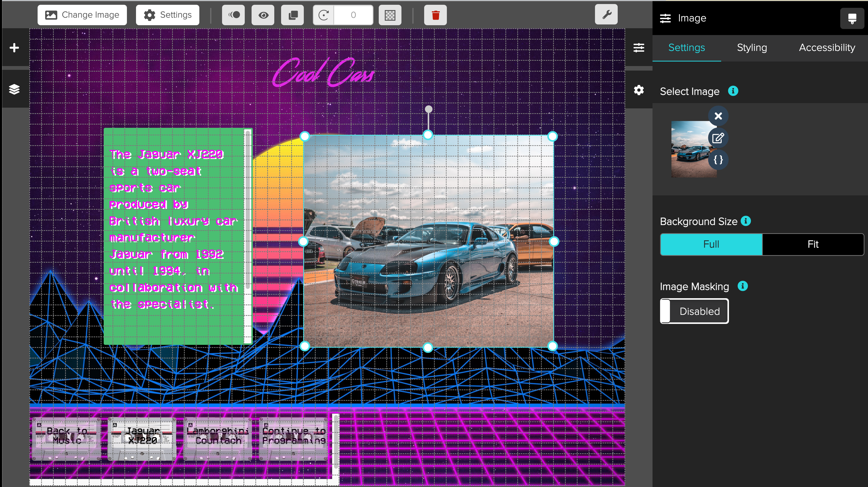Click the sliders icon beside Image title

[x=665, y=18]
